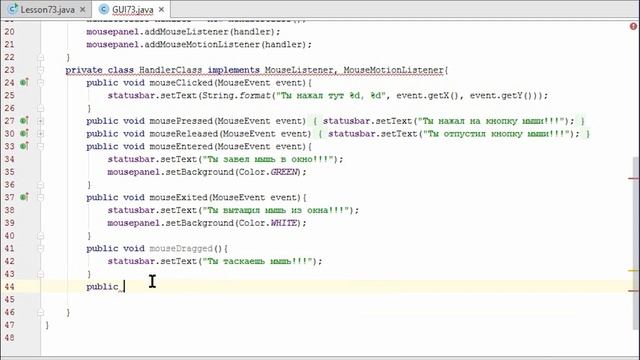Click line number 45 in the gutter
640x360 pixels.
tap(9, 299)
